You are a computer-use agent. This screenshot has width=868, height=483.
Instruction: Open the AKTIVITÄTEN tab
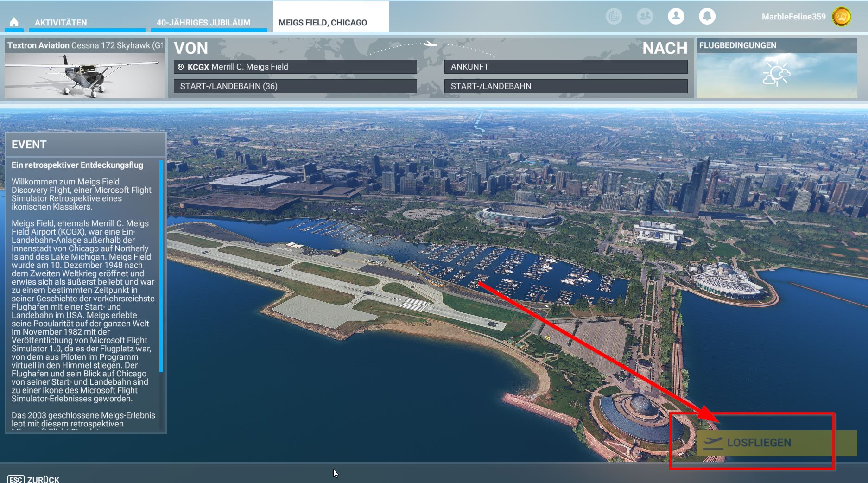click(87, 22)
